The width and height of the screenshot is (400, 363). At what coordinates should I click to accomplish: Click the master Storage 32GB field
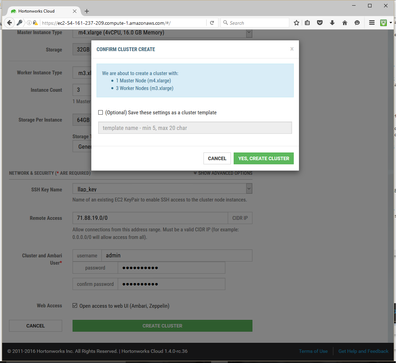click(x=82, y=50)
